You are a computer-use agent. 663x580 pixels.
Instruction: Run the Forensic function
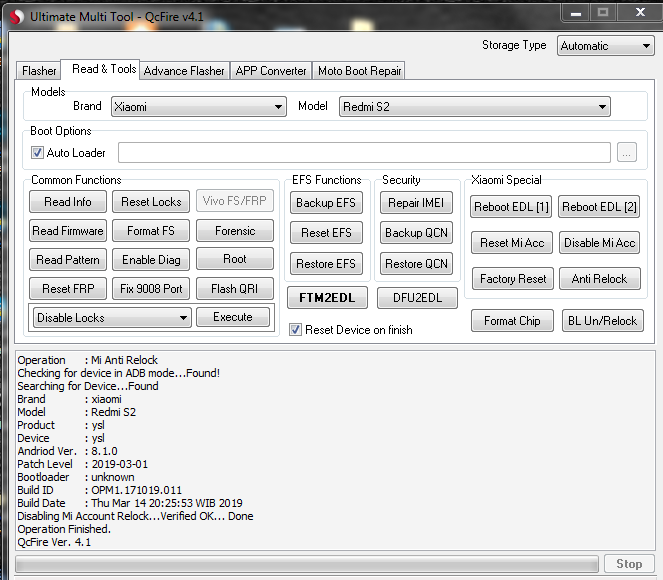pyautogui.click(x=235, y=231)
